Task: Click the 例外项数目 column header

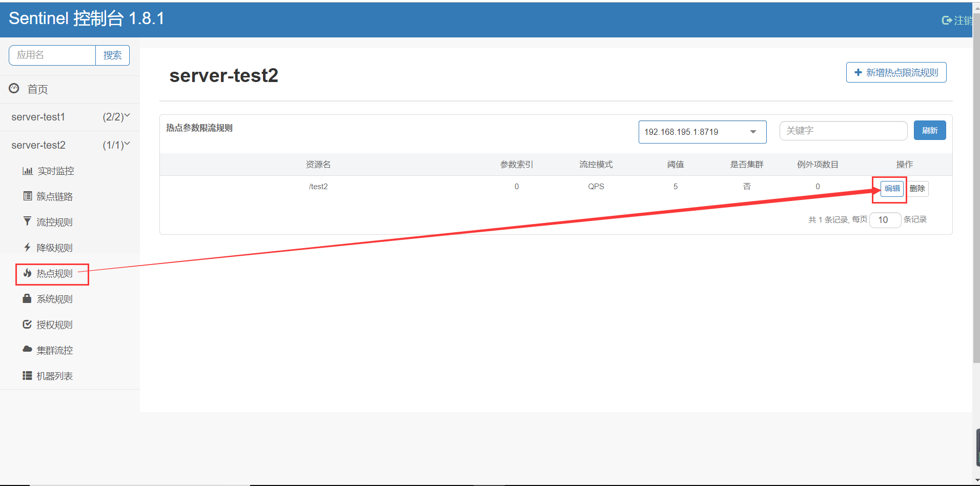Action: click(x=818, y=165)
